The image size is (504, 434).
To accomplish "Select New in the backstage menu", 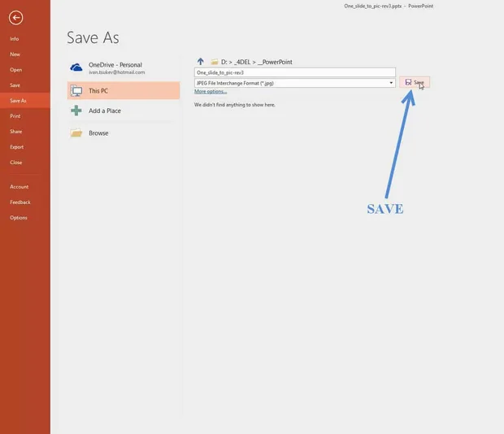I will click(15, 54).
